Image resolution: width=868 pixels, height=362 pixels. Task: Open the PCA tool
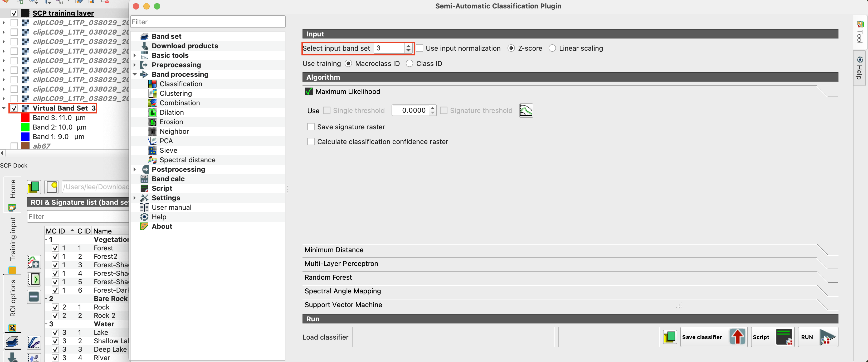click(x=166, y=141)
